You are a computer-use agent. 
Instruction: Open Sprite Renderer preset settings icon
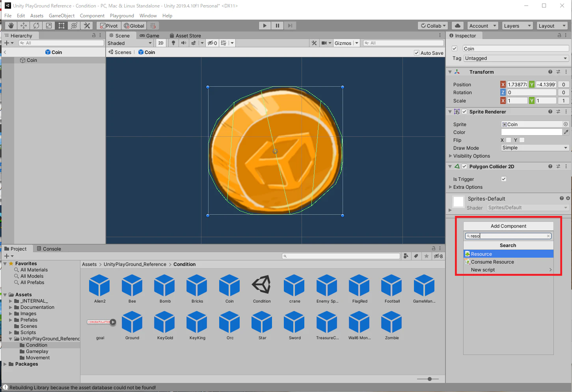pyautogui.click(x=558, y=111)
